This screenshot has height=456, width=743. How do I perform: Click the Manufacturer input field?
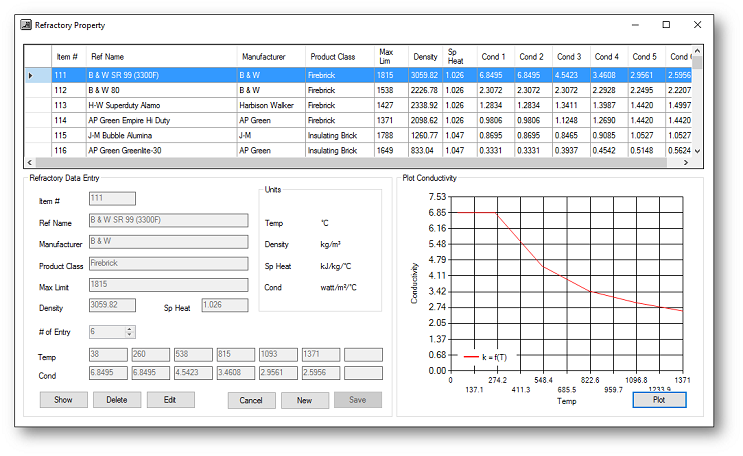(169, 242)
